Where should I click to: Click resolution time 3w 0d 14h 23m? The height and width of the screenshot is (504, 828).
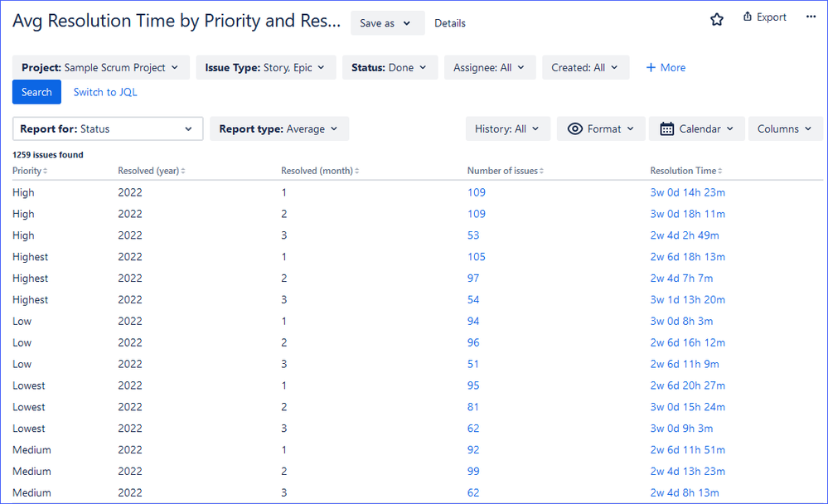pyautogui.click(x=688, y=192)
